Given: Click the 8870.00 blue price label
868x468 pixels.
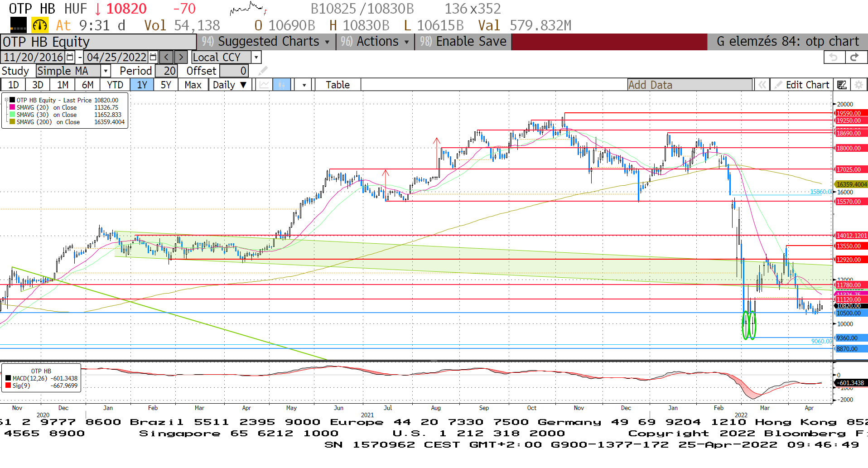Looking at the screenshot, I should (x=851, y=349).
